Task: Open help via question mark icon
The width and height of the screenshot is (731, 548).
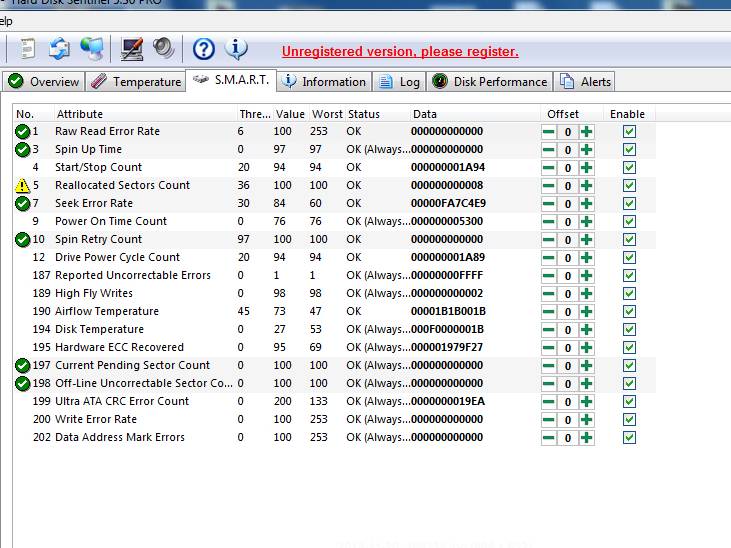Action: [204, 49]
